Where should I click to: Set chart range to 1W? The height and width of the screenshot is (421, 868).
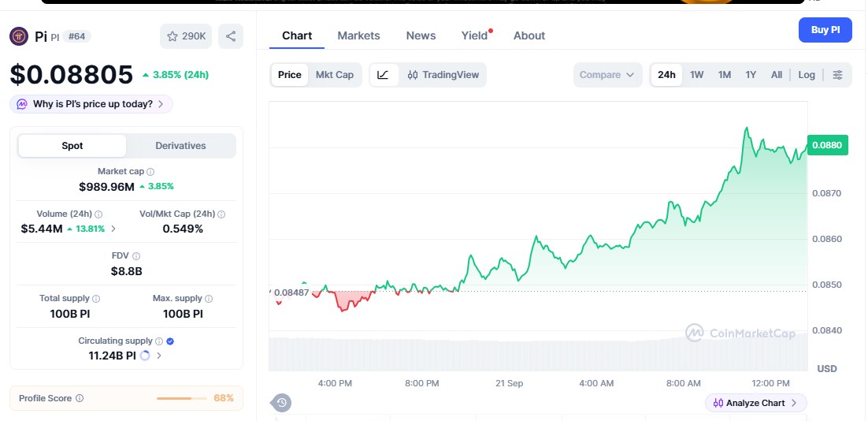click(x=697, y=75)
